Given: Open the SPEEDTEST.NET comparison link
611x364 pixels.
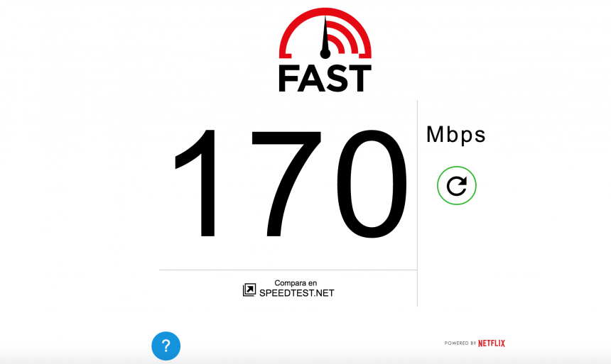Looking at the screenshot, I should [x=296, y=293].
